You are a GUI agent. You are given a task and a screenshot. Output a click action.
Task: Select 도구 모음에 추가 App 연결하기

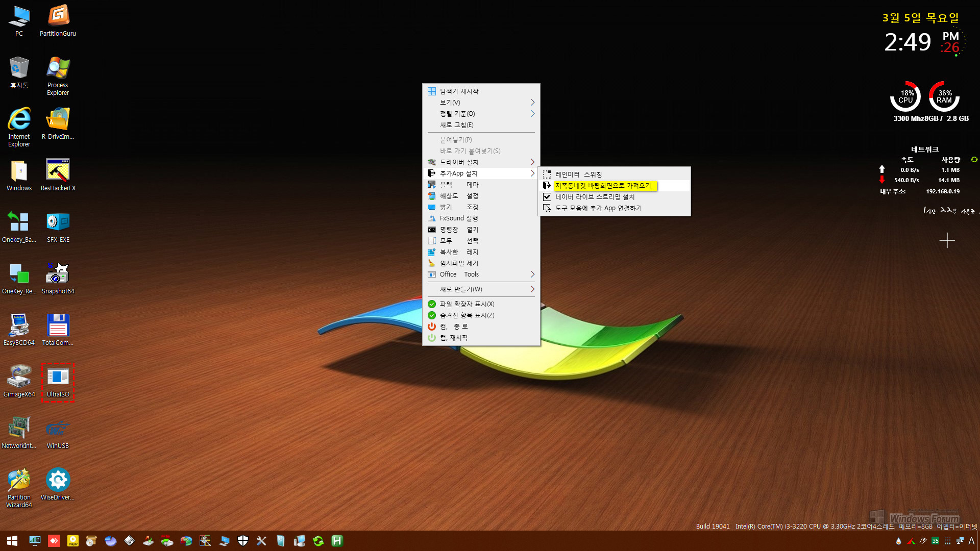pos(615,208)
